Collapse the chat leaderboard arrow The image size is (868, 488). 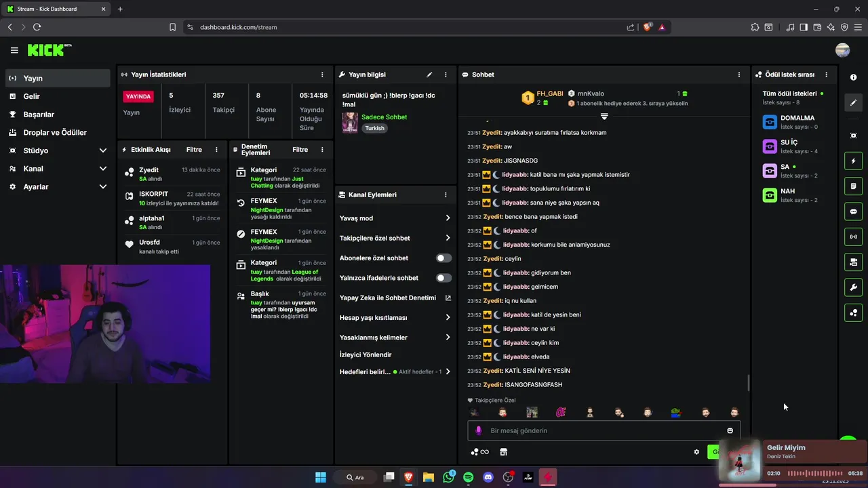click(604, 117)
